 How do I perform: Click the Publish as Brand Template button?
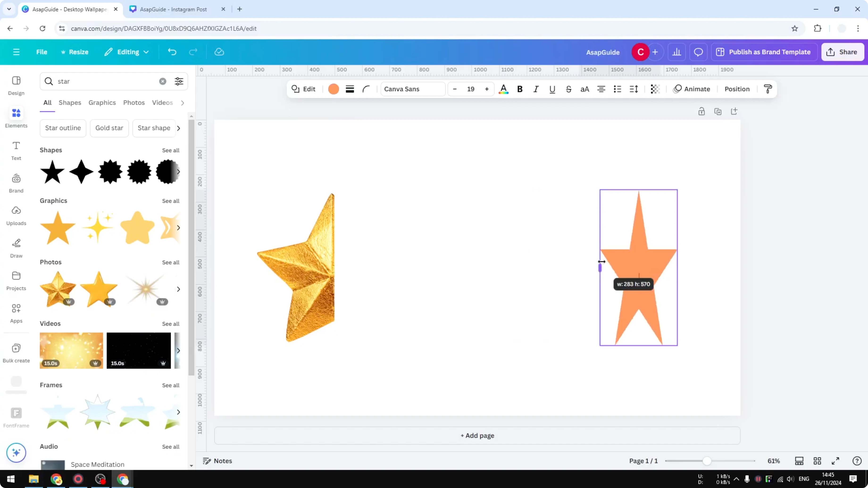click(764, 52)
